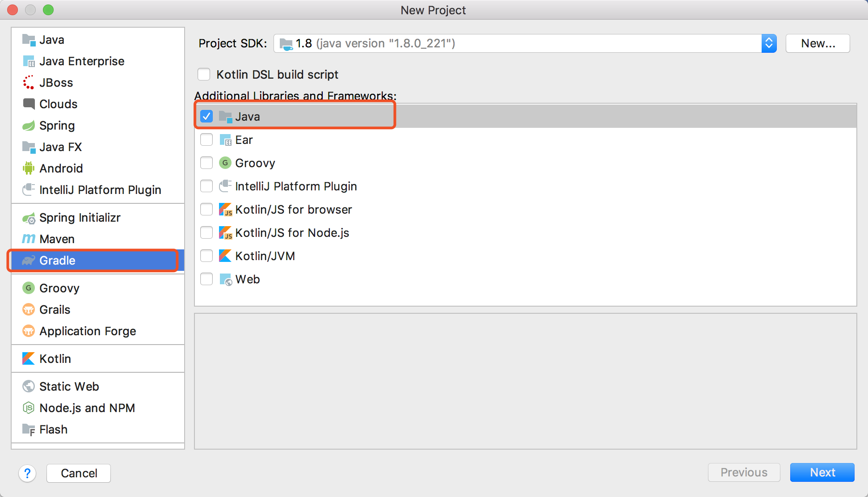Click the JBoss red dotted icon

pyautogui.click(x=29, y=83)
